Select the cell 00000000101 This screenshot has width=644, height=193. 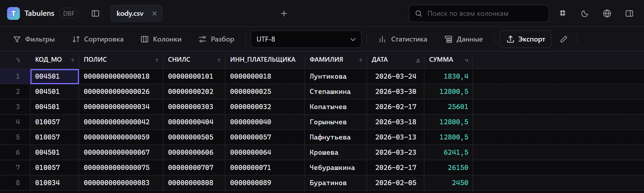[194, 77]
